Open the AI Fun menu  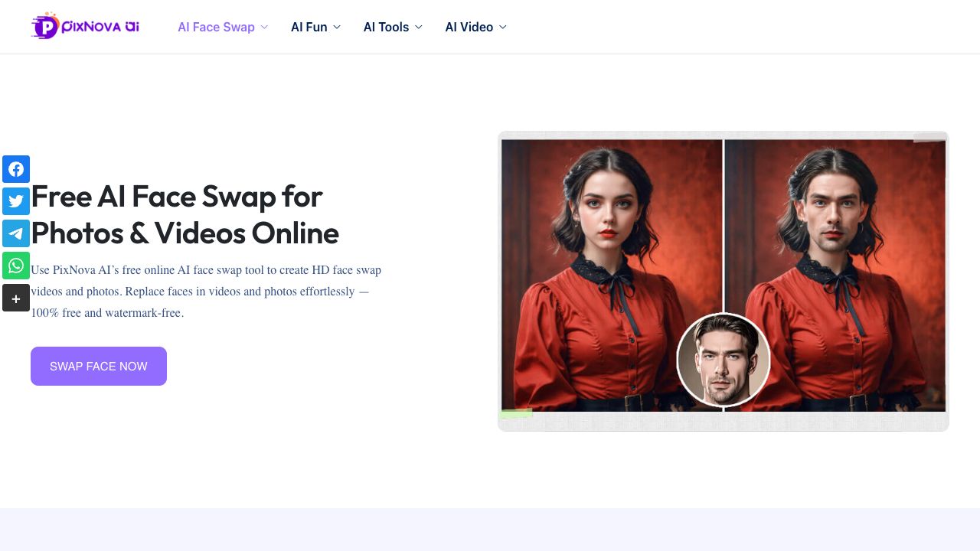(309, 27)
